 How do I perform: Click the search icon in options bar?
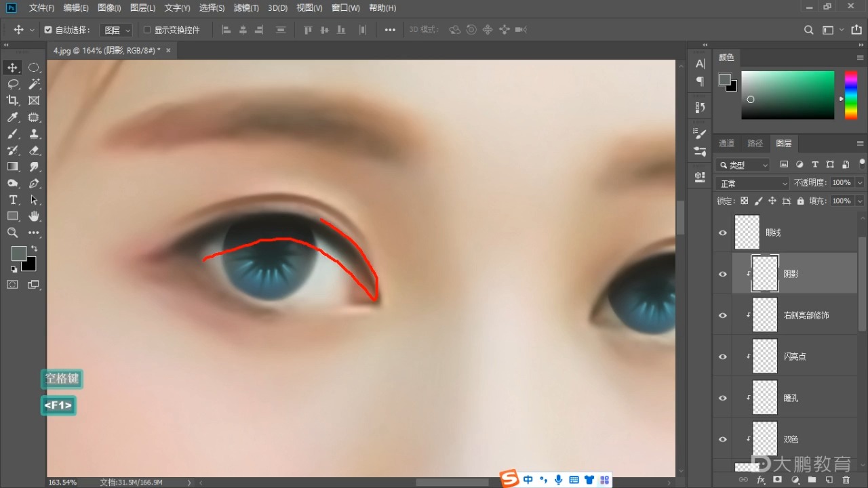coord(808,30)
